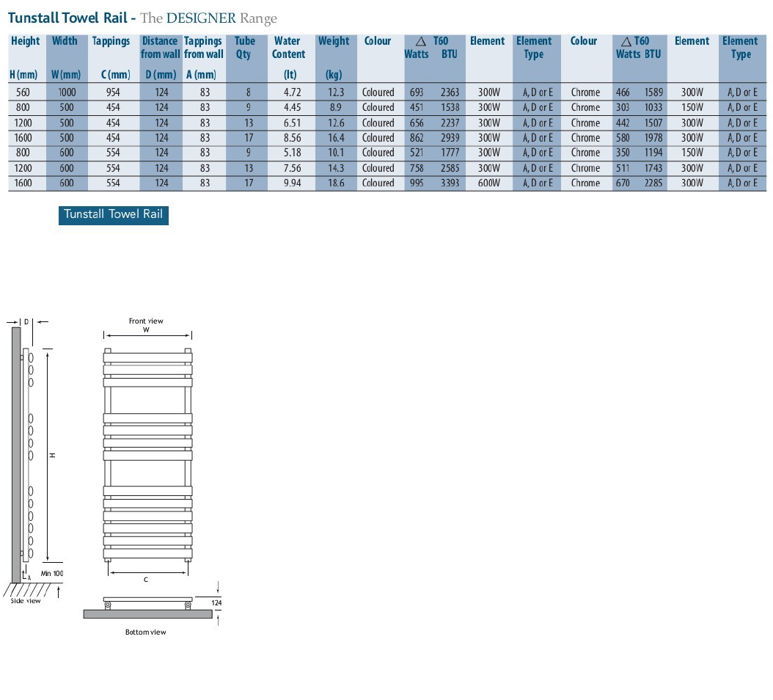Image resolution: width=773 pixels, height=700 pixels.
Task: Select the chrome BTU value "1589"
Action: (x=653, y=92)
